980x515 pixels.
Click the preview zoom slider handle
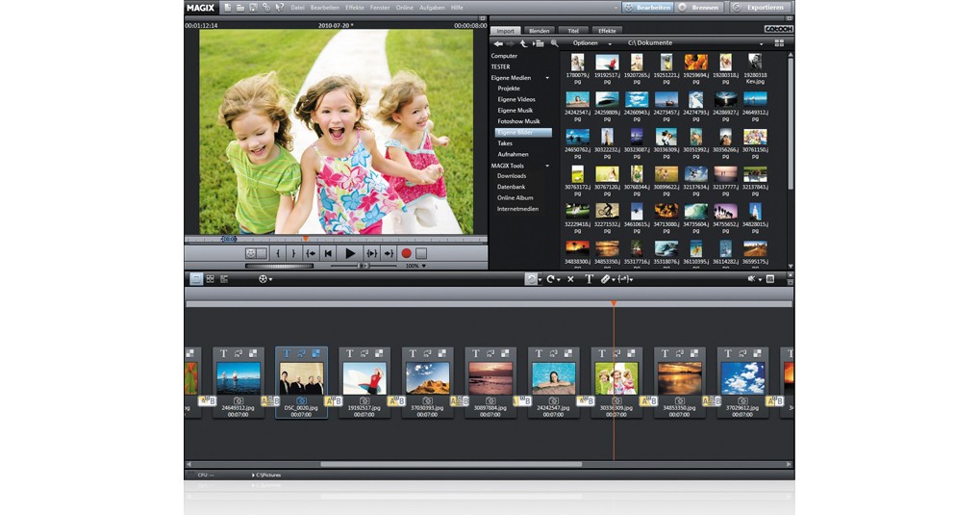(x=362, y=266)
